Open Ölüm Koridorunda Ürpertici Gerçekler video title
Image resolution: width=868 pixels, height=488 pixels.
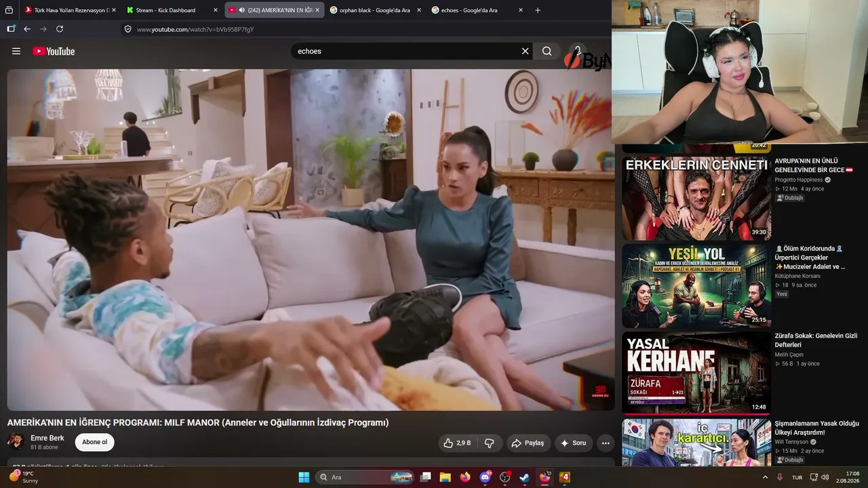click(810, 258)
